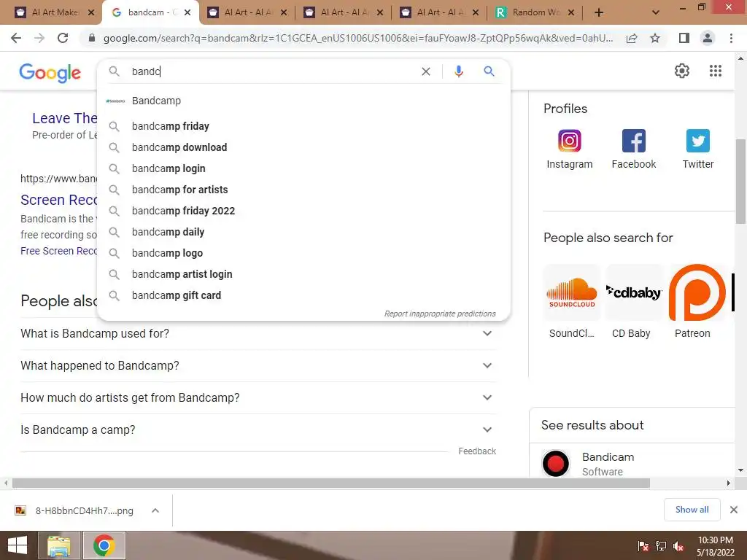Open the Twitter profile

tap(698, 149)
